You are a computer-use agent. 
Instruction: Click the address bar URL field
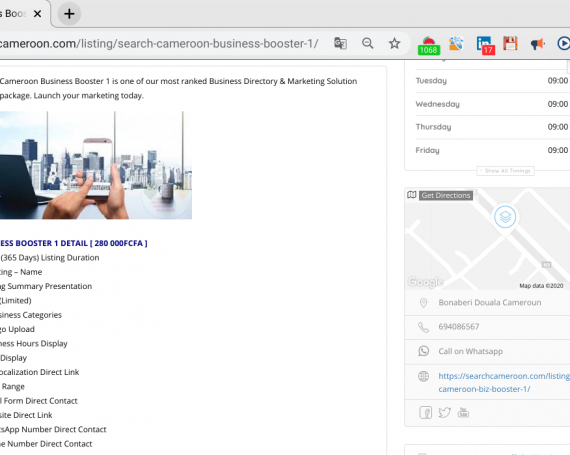[x=159, y=44]
